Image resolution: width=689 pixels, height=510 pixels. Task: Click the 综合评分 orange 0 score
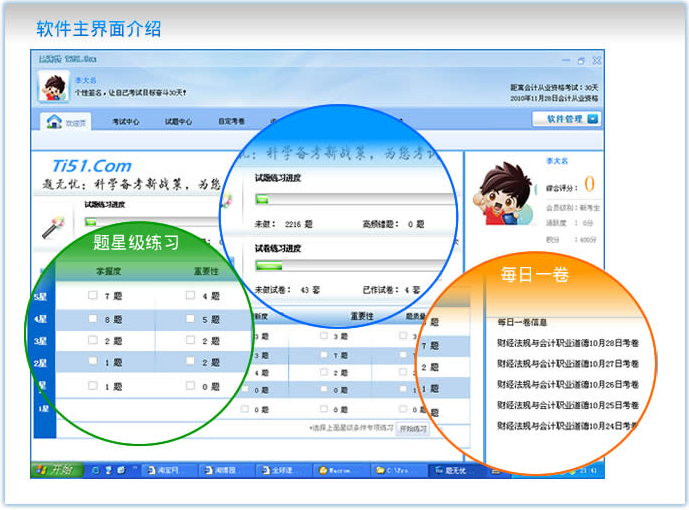[x=589, y=184]
